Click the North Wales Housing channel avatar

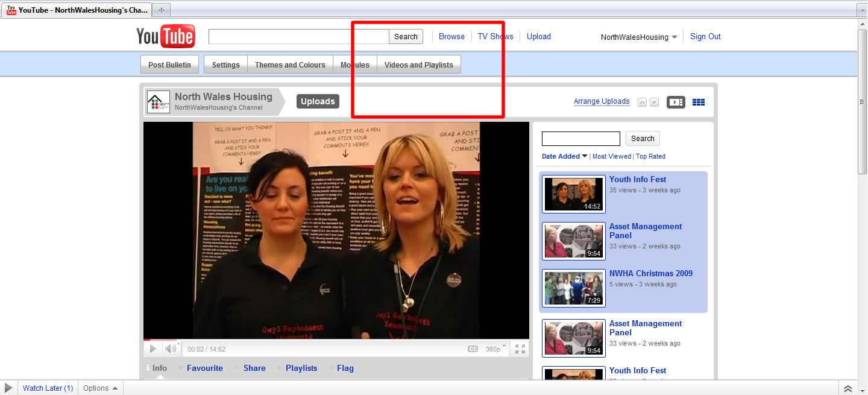(x=159, y=102)
